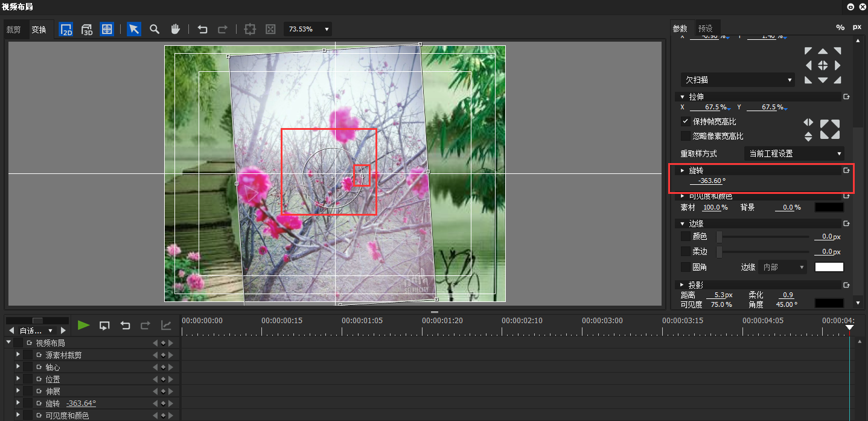Enable the 忽略像素宽高比 checkbox

point(685,135)
